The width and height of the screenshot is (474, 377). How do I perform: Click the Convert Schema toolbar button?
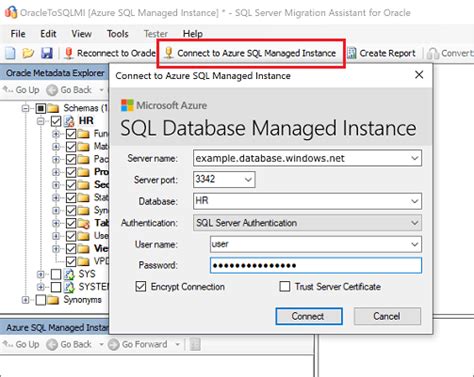450,53
